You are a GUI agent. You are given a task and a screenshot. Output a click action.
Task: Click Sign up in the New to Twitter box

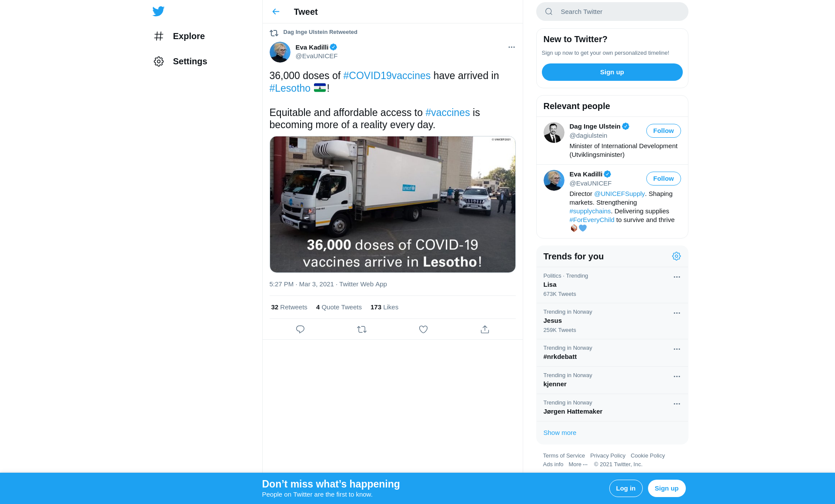612,72
